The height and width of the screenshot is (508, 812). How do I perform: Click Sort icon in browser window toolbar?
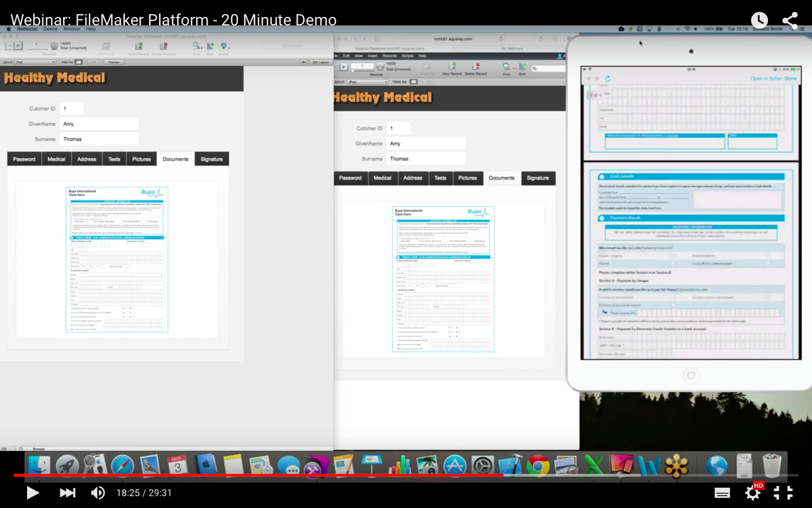(522, 67)
